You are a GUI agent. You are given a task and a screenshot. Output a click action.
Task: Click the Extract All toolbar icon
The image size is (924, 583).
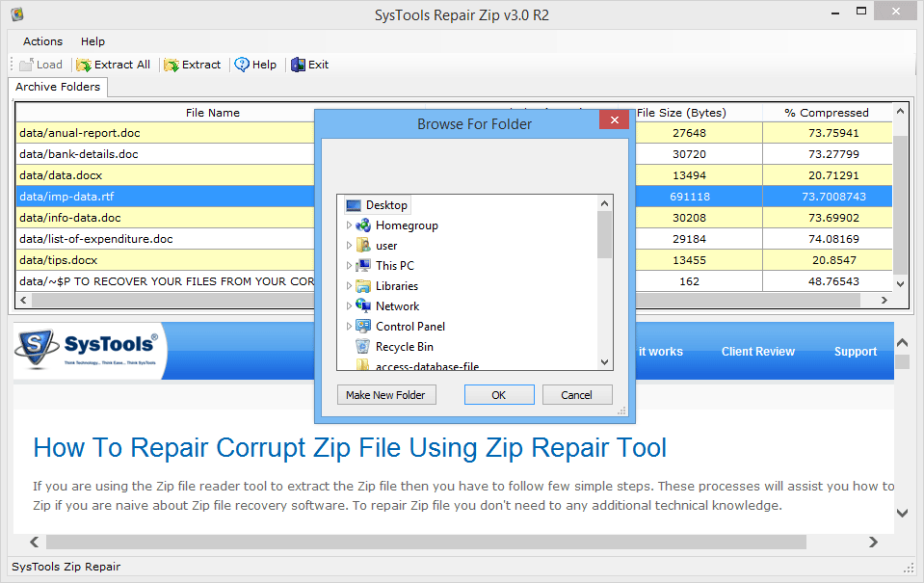(x=84, y=65)
